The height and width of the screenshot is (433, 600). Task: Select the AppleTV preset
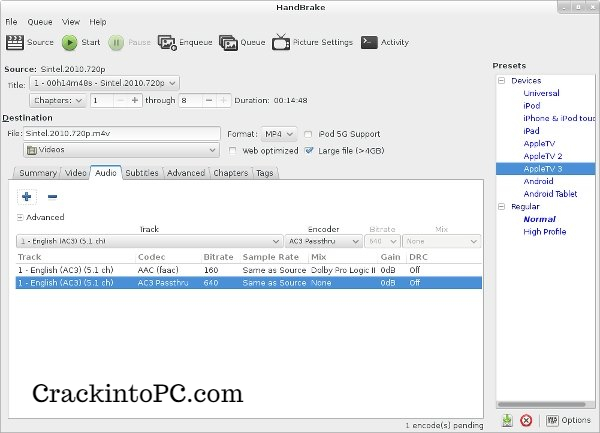[539, 144]
